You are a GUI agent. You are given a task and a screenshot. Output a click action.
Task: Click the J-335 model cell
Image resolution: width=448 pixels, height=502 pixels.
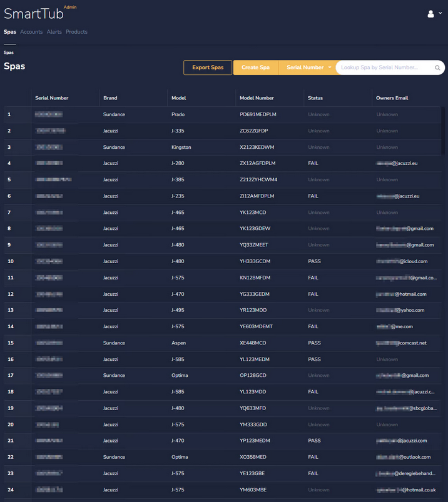pyautogui.click(x=178, y=131)
